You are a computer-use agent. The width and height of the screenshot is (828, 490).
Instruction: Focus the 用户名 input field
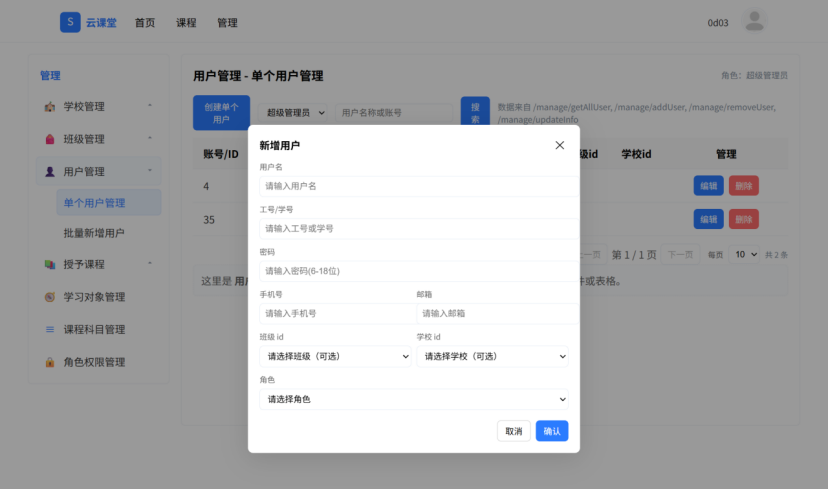coord(419,186)
